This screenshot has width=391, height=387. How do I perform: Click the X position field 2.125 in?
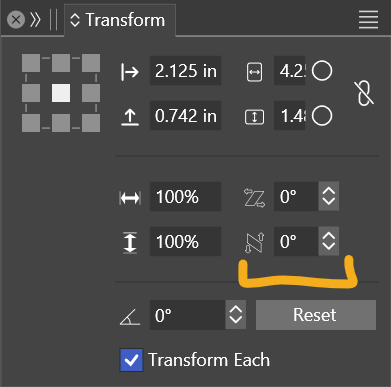(185, 71)
